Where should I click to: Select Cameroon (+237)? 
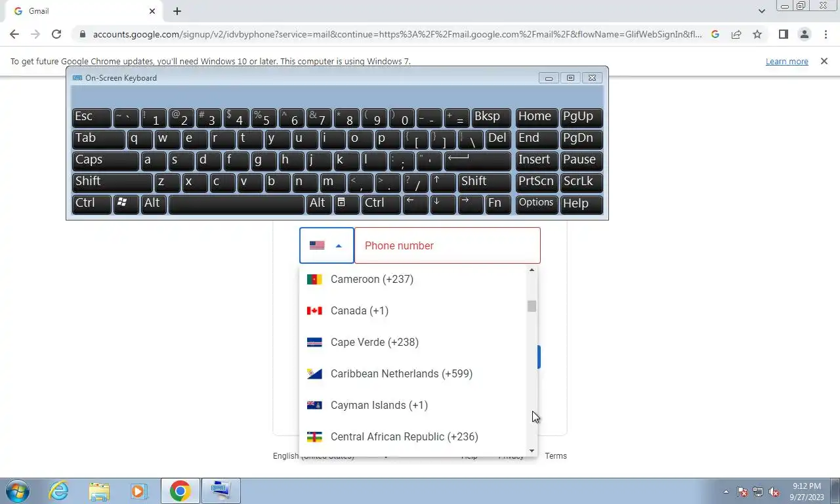413,279
